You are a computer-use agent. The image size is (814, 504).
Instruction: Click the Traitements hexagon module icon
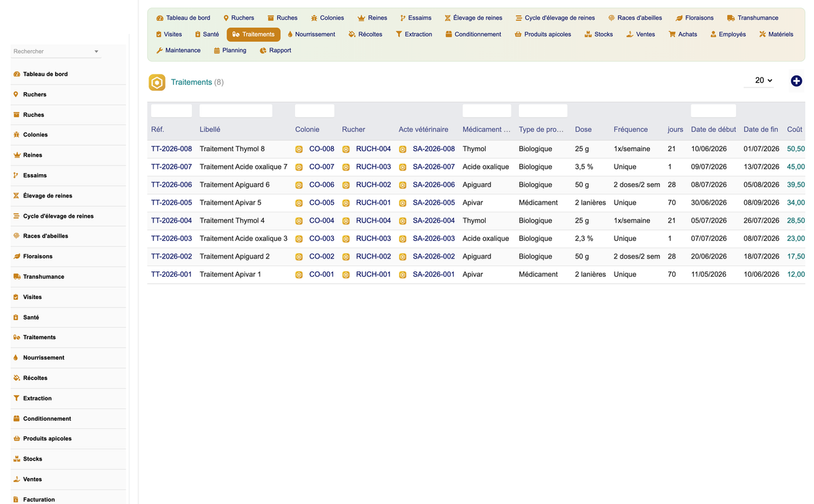click(157, 83)
